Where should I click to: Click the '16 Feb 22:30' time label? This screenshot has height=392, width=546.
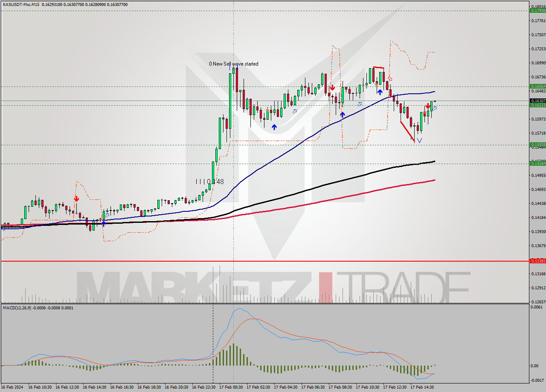(203, 387)
